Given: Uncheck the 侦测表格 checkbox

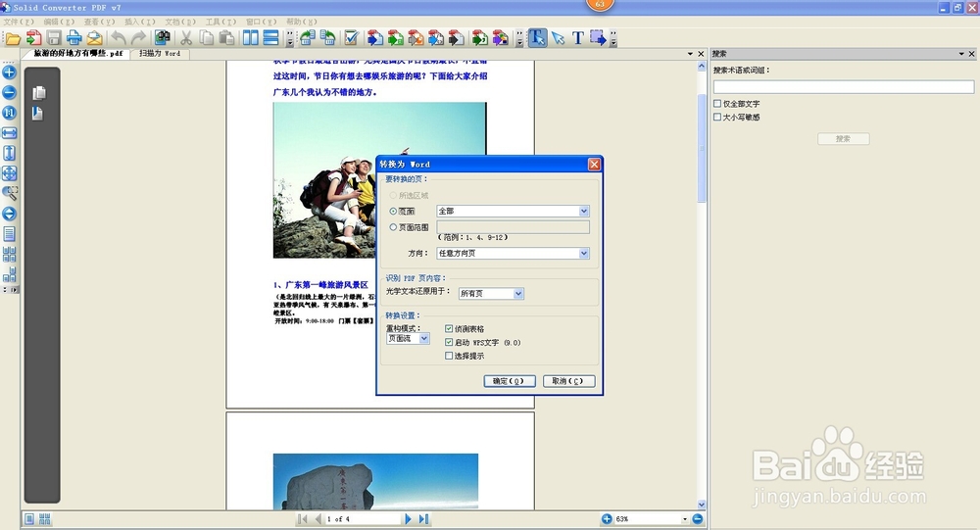Looking at the screenshot, I should tap(449, 329).
